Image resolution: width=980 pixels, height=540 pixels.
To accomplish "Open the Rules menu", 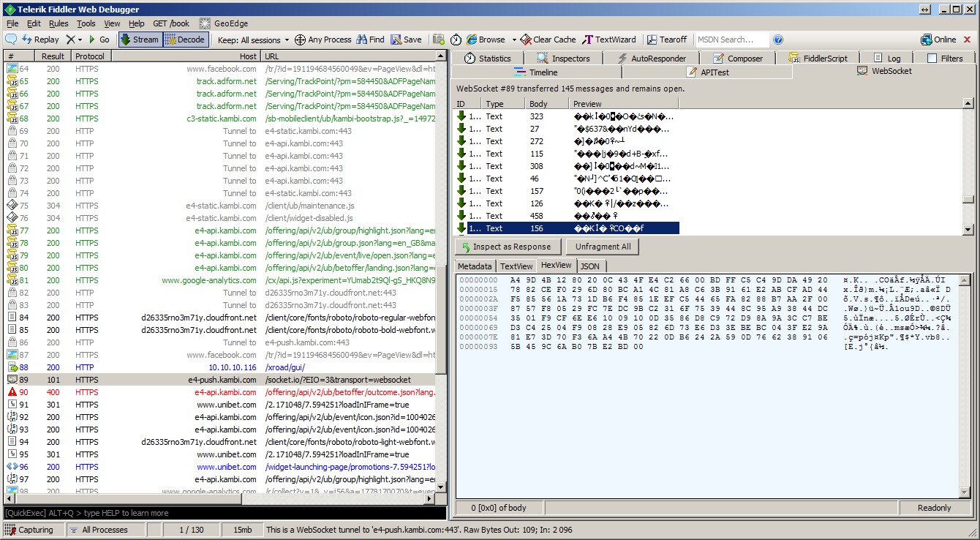I will pos(58,23).
